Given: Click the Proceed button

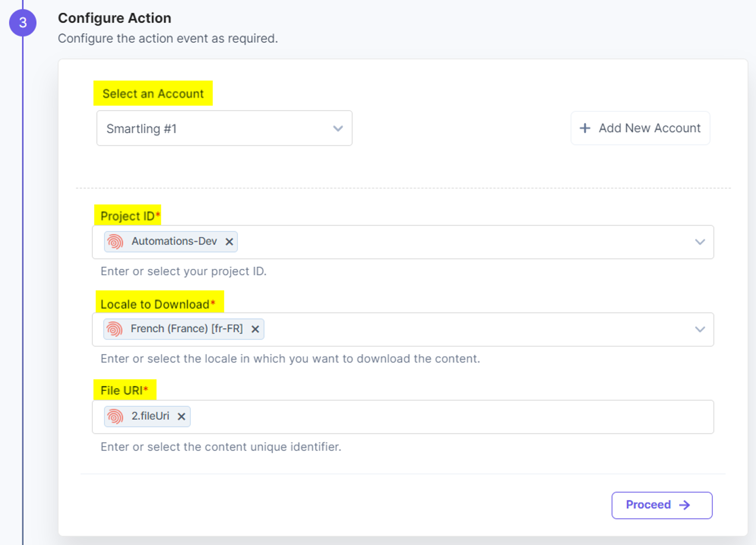Looking at the screenshot, I should coord(662,505).
